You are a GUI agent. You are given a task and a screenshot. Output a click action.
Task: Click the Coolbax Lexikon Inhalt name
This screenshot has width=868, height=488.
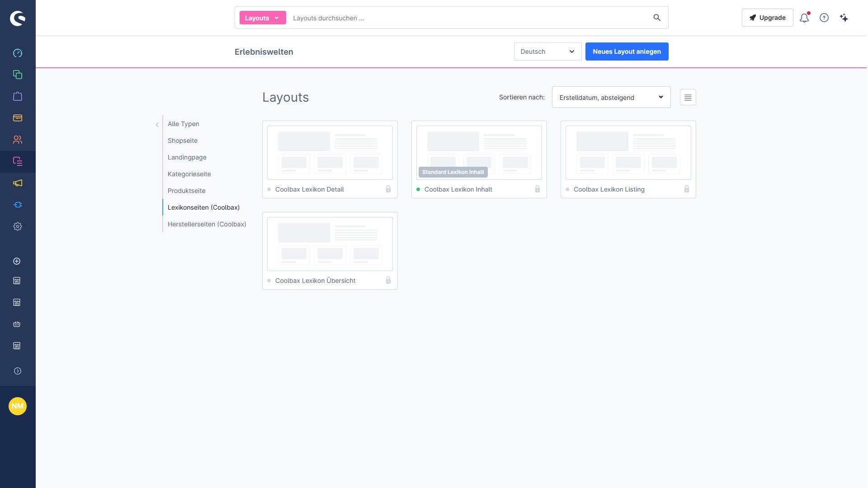pos(458,189)
